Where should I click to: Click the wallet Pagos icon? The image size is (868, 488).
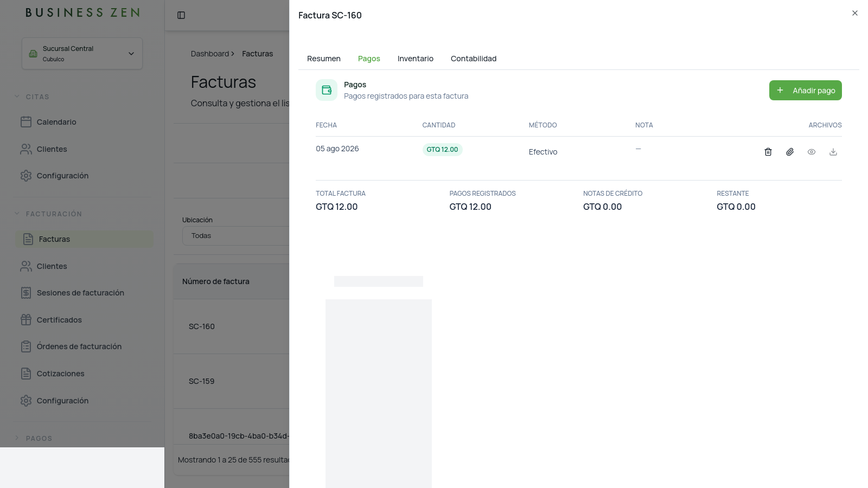[x=327, y=90]
